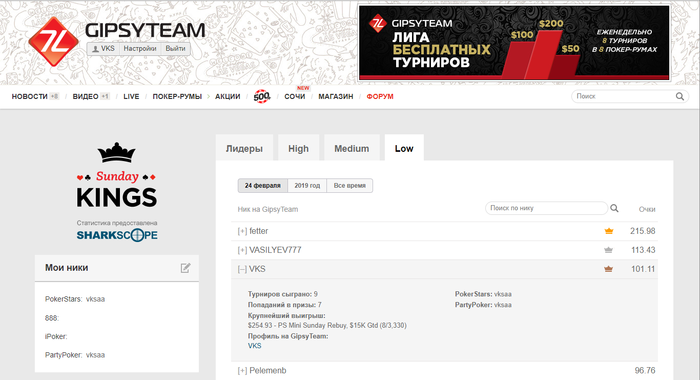Image resolution: width=700 pixels, height=380 pixels.
Task: Switch to the Medium tab
Action: pos(352,148)
